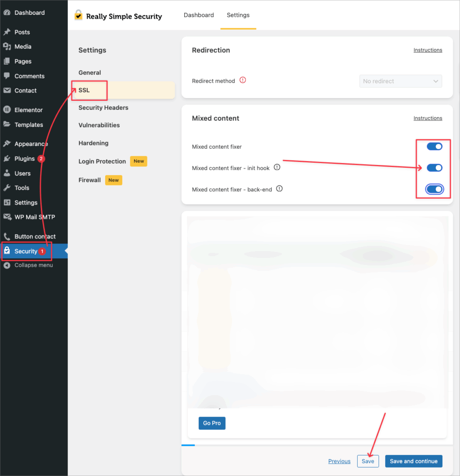Open the Redirect method dropdown

(400, 81)
